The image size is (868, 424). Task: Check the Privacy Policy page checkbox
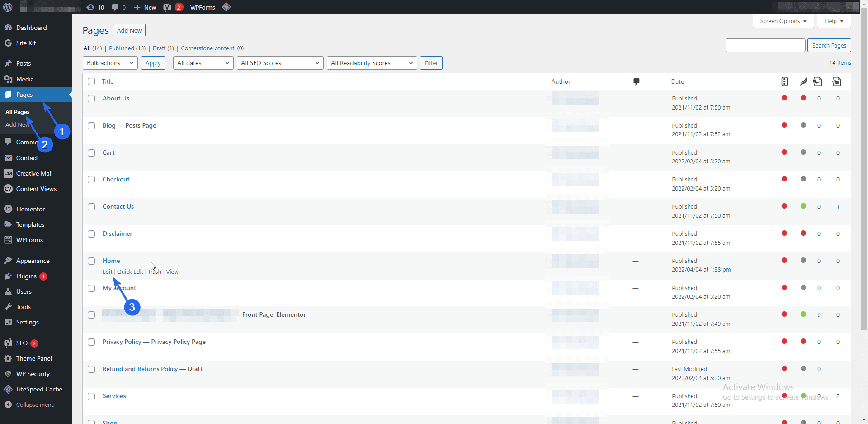91,342
